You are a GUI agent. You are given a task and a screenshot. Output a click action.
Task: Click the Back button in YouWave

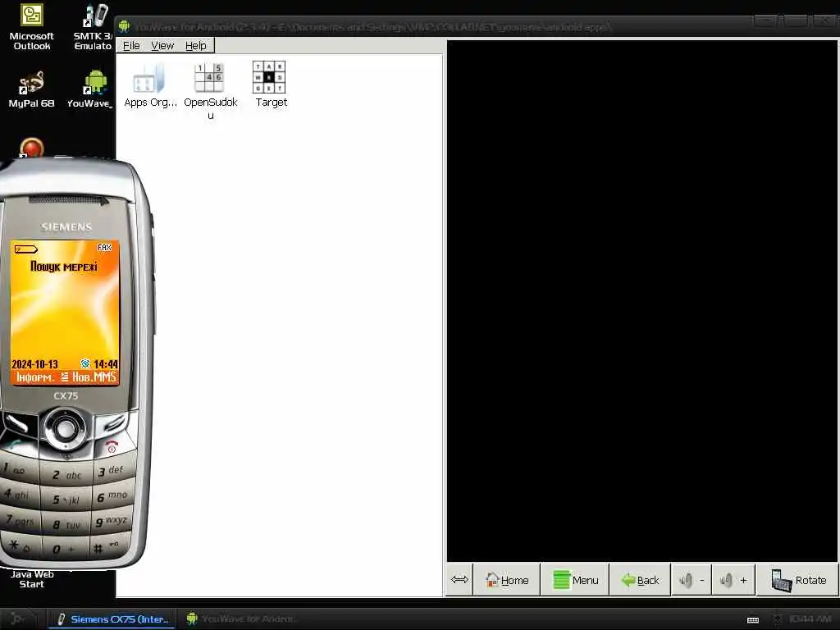pos(640,580)
